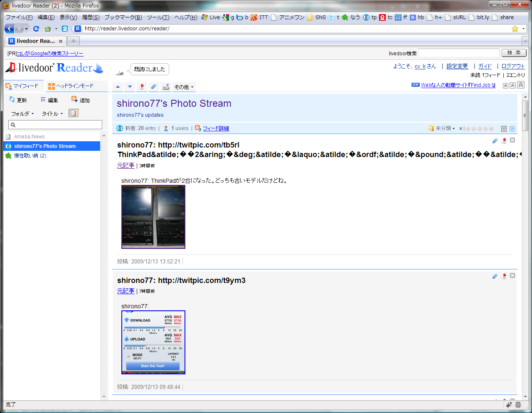The height and width of the screenshot is (413, 532).
Task: Open keyboard shortcuts help icon
Action: 166,87
